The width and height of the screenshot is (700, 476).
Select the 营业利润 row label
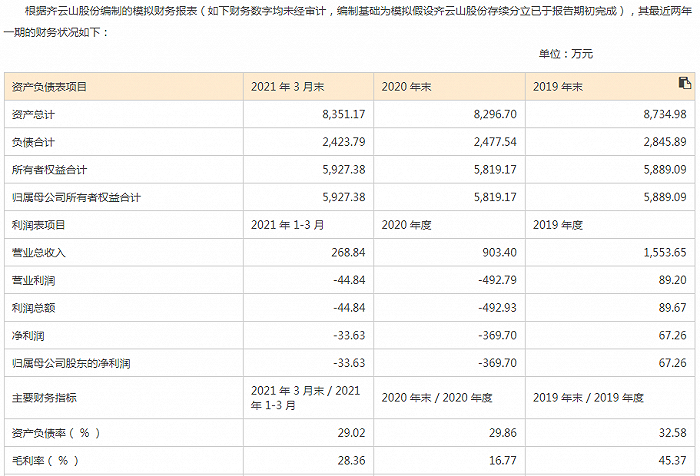pos(32,281)
